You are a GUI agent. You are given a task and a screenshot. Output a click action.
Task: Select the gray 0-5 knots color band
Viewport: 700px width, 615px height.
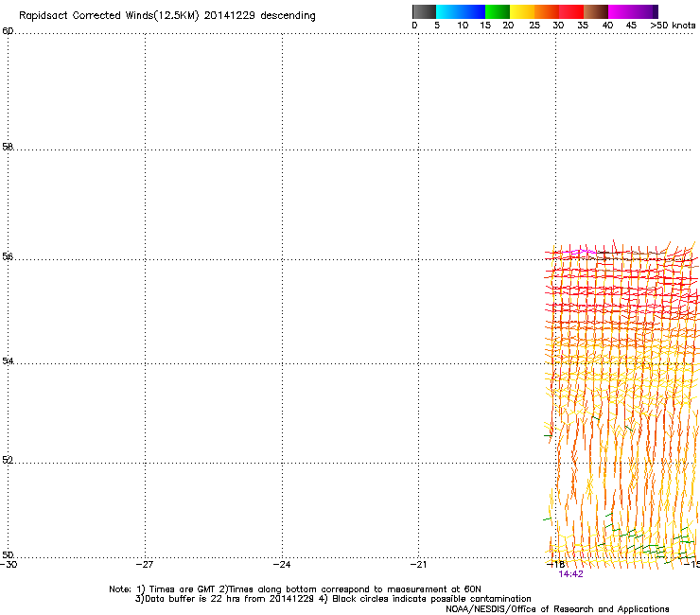[x=424, y=11]
